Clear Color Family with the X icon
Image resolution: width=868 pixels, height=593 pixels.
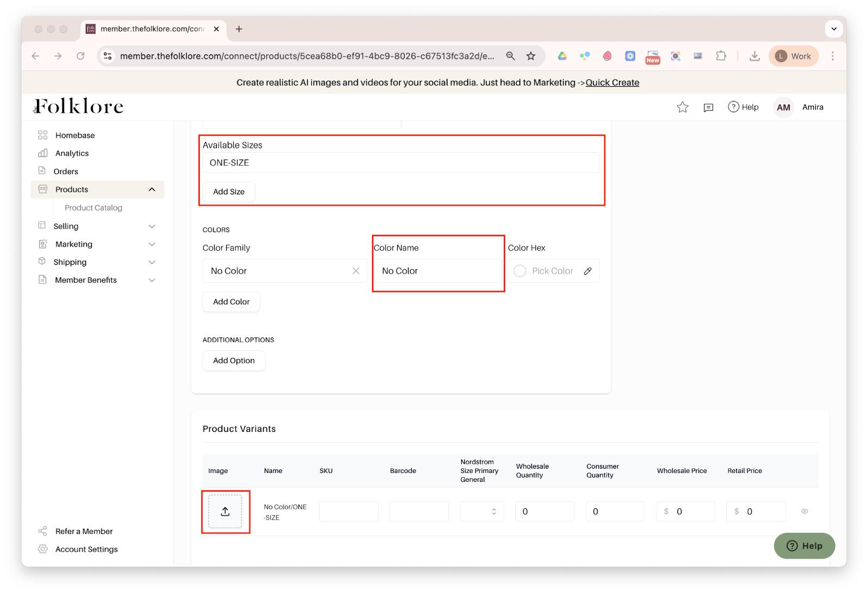356,271
